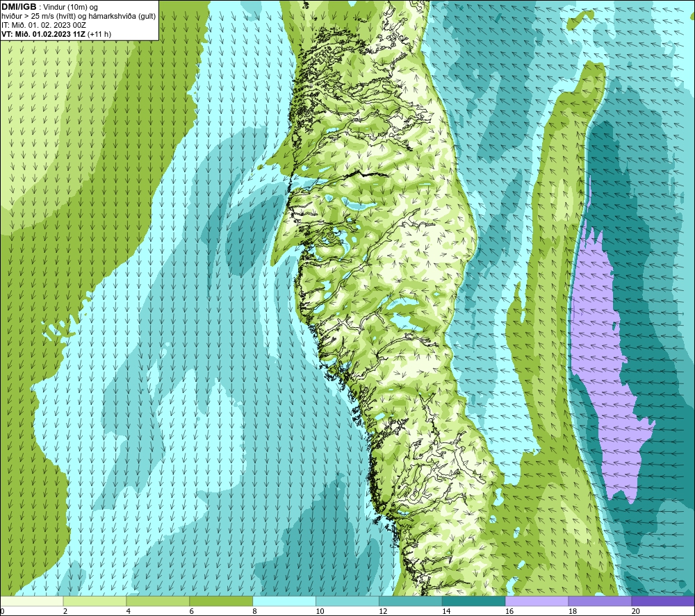Click the 14–16 m/s dark teal legend swatch

[x=474, y=601]
